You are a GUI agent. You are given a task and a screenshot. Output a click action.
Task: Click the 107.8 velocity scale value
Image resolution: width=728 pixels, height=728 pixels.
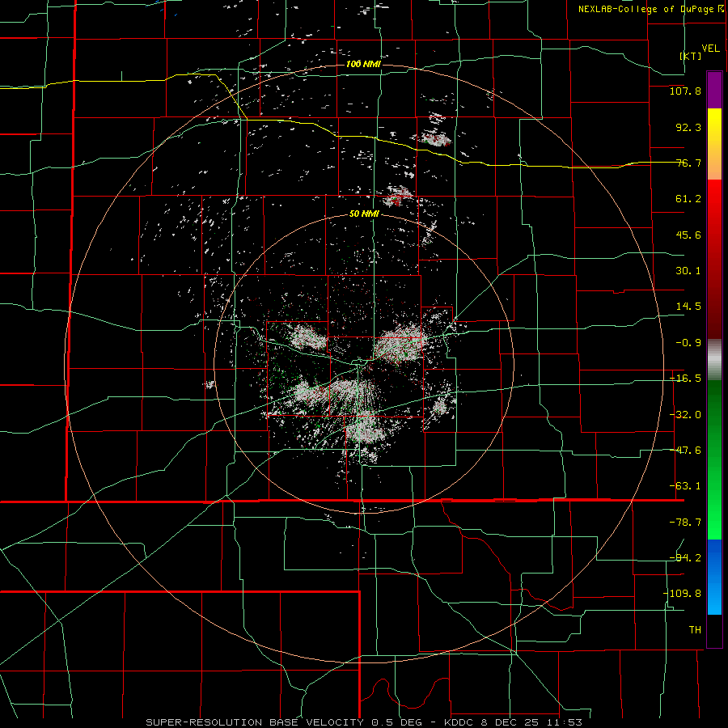pos(685,91)
